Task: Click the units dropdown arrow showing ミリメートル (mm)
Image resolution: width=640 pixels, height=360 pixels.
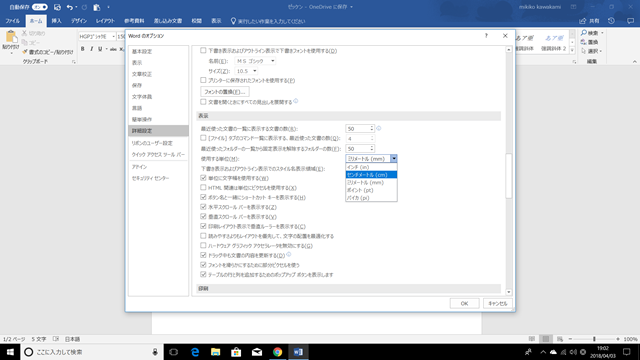Action: point(393,158)
